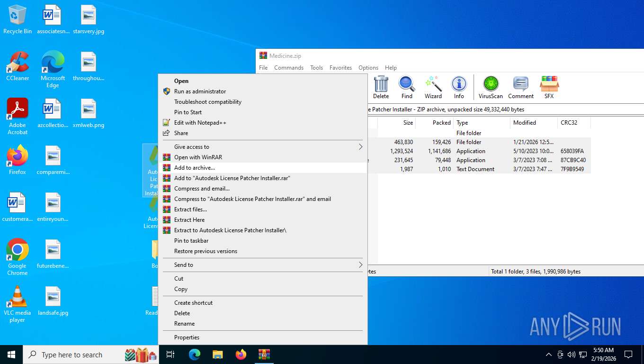Open Task View from the taskbar
The height and width of the screenshot is (364, 644).
[x=170, y=355]
